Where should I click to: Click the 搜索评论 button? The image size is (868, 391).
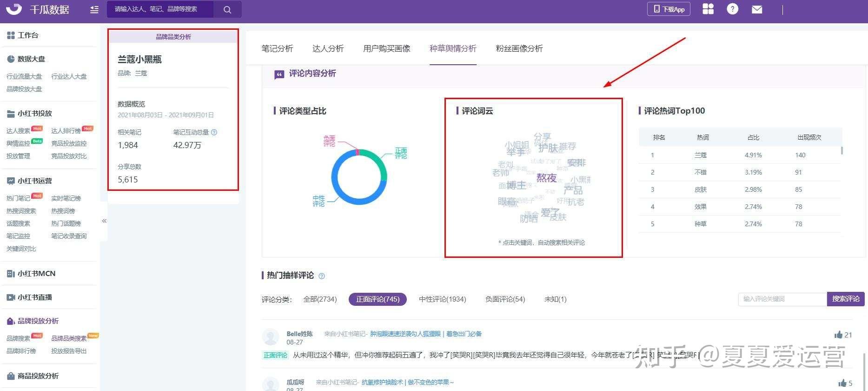(846, 299)
